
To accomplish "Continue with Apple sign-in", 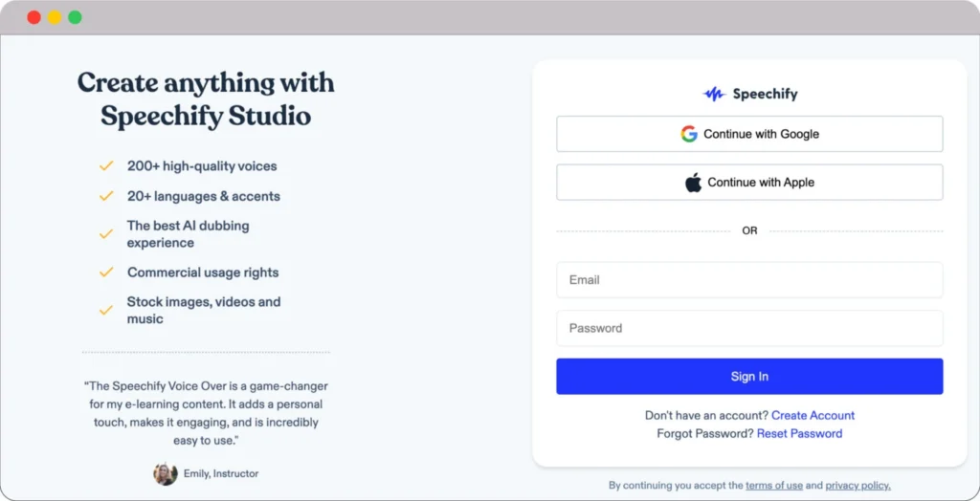I will tap(749, 183).
